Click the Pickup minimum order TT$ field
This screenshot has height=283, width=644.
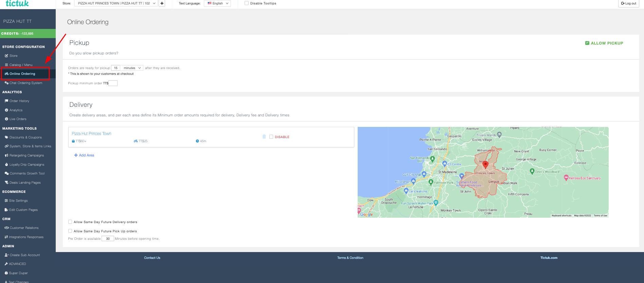tap(113, 83)
